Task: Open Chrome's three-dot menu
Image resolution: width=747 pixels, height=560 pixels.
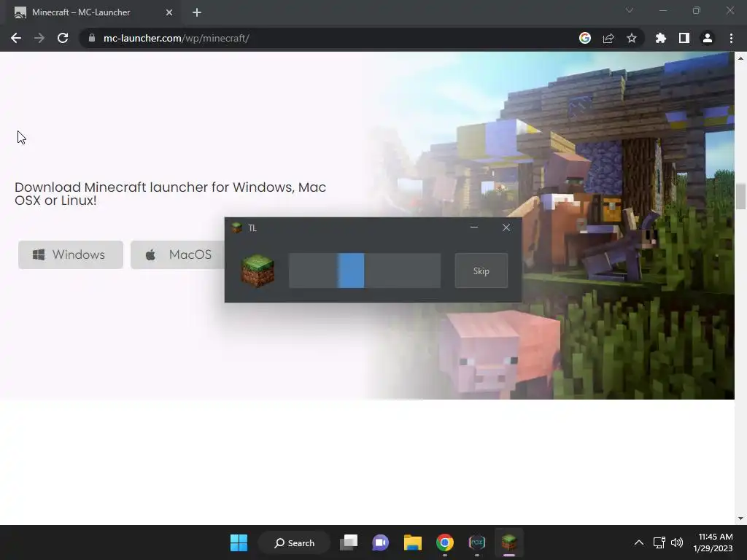Action: [x=731, y=38]
